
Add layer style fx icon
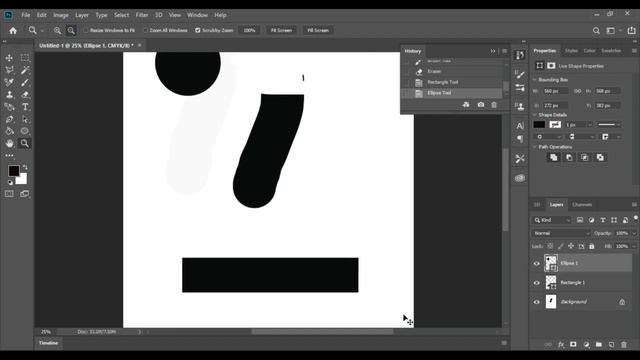point(561,344)
